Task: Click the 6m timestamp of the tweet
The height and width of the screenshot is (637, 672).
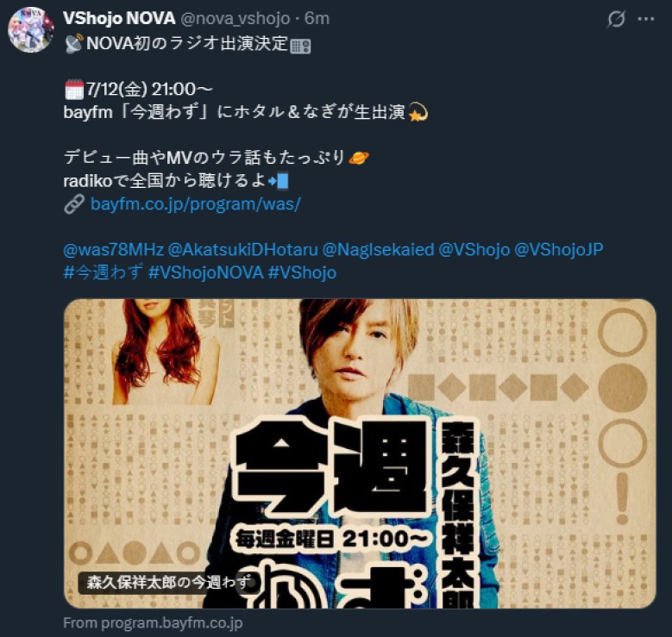Action: point(317,18)
